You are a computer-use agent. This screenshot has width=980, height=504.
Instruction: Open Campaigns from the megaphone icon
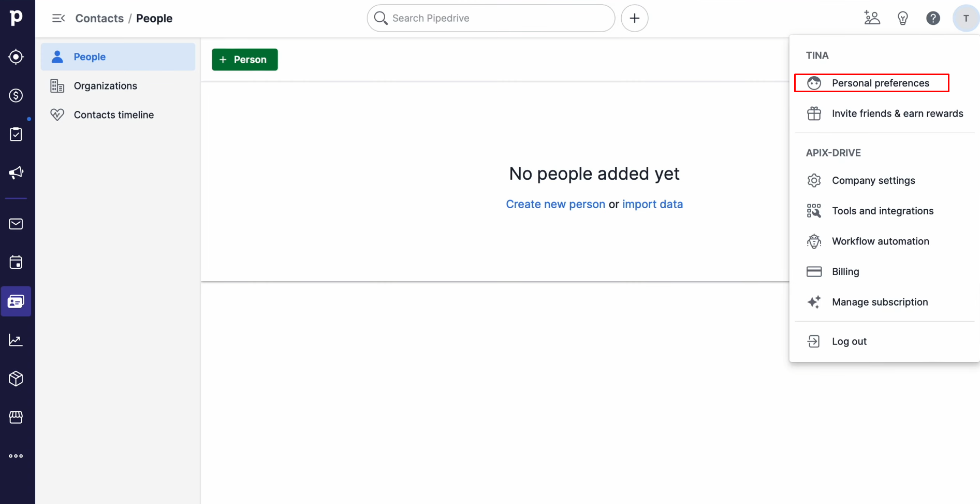pyautogui.click(x=16, y=172)
